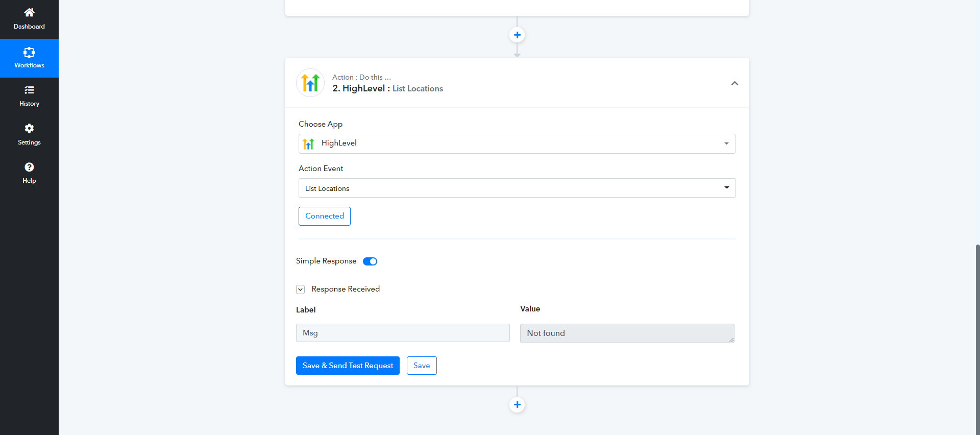
Task: Open the Choose App dropdown
Action: pos(517,143)
